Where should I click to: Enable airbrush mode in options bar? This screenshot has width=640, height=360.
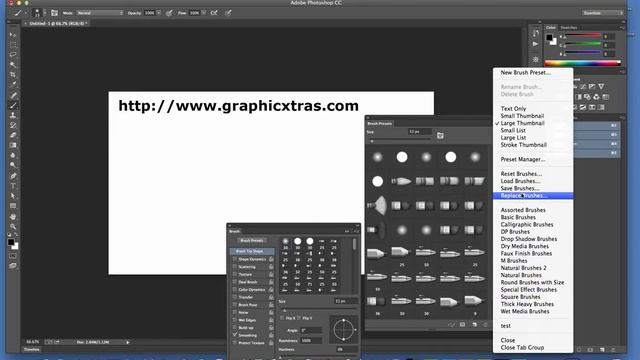[x=214, y=13]
